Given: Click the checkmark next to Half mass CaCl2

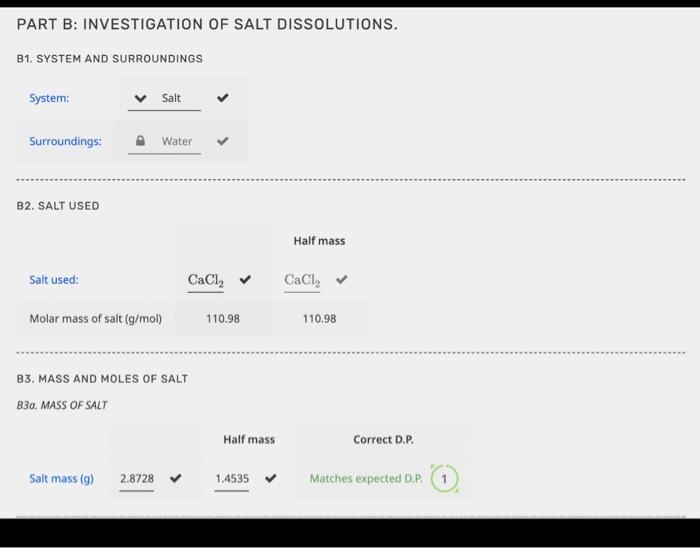Looking at the screenshot, I should [x=342, y=279].
